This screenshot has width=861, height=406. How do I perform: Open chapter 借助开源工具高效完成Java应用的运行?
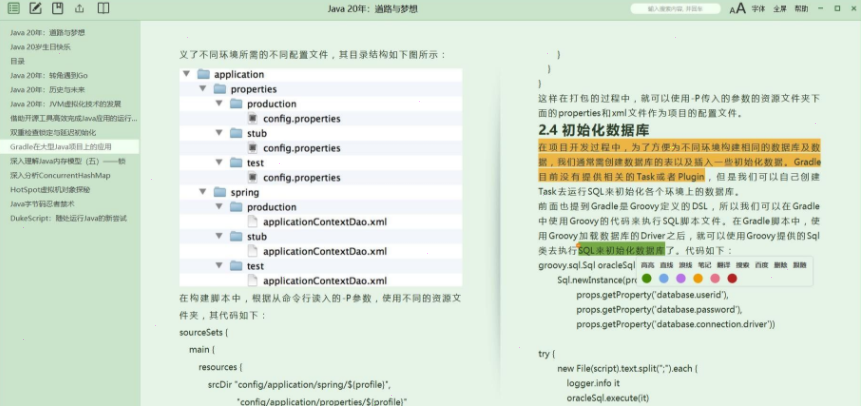tap(74, 118)
